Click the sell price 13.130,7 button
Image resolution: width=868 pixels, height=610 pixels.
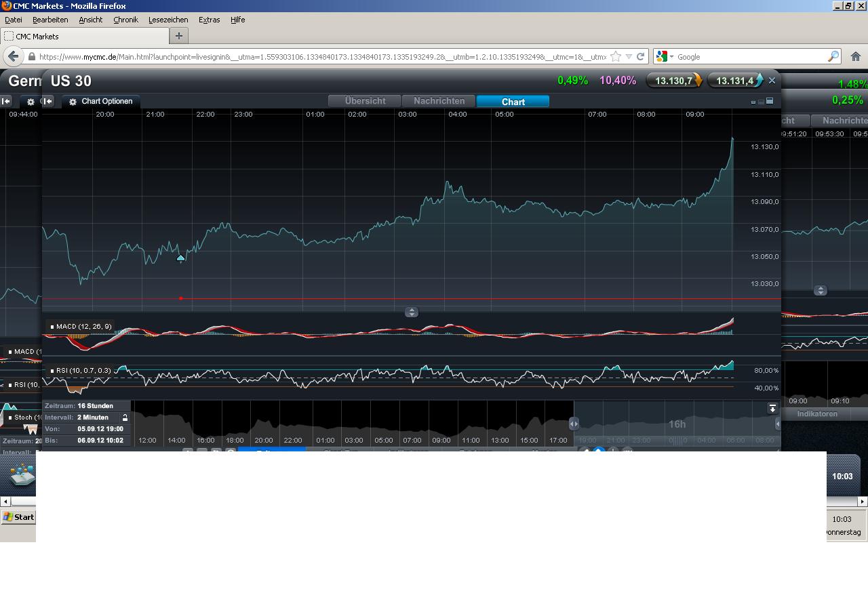click(x=675, y=81)
